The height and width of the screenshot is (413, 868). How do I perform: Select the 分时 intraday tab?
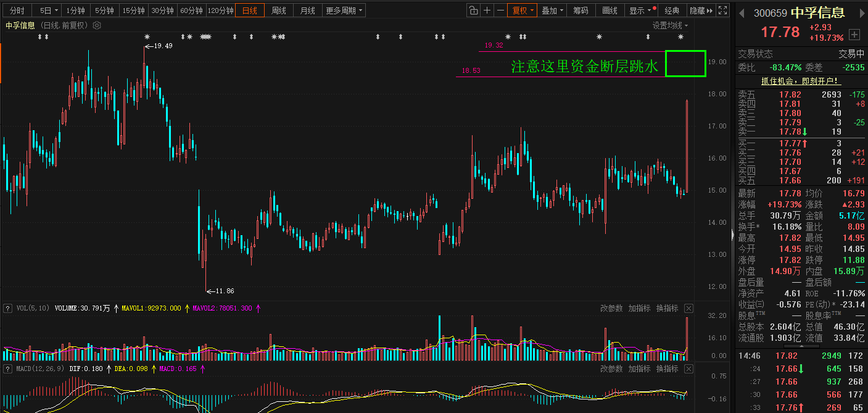tap(17, 10)
